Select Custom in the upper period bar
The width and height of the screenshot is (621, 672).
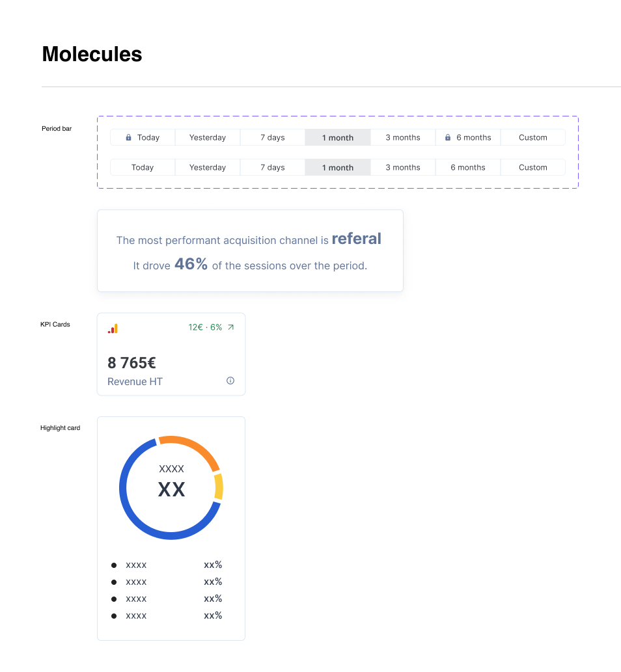click(533, 138)
